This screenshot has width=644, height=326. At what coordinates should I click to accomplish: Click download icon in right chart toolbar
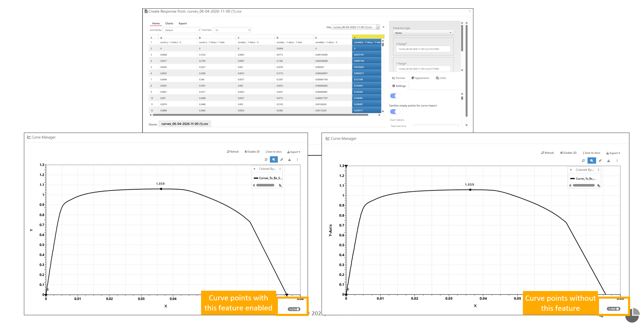click(609, 161)
